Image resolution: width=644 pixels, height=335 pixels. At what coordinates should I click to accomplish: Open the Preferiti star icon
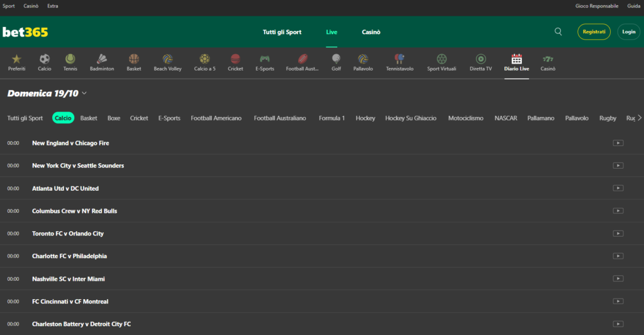pos(16,59)
